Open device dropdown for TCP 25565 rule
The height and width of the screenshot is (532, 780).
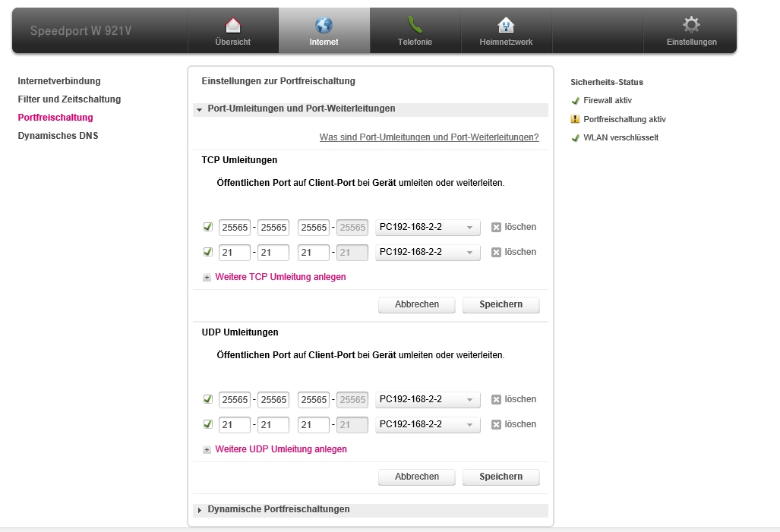coord(428,227)
